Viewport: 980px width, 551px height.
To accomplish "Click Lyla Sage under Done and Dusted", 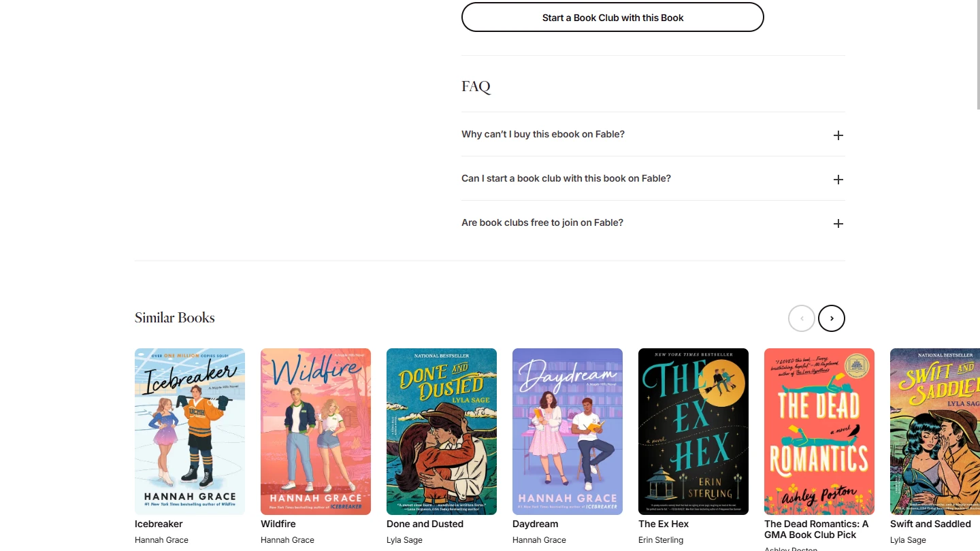I will coord(404,540).
